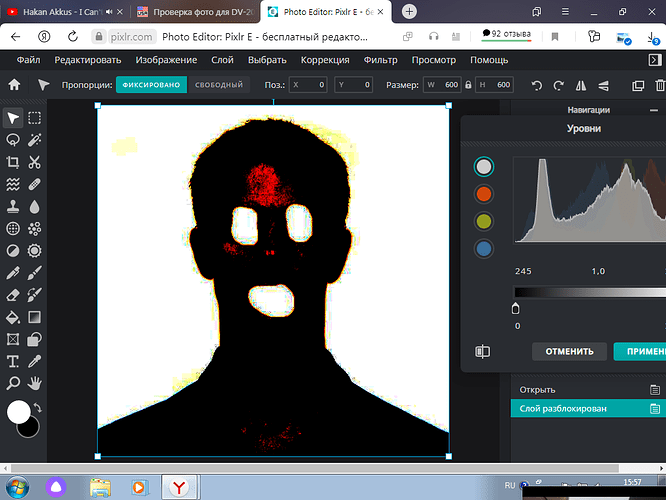Open the Выбрать menu
This screenshot has width=666, height=500.
coord(267,60)
